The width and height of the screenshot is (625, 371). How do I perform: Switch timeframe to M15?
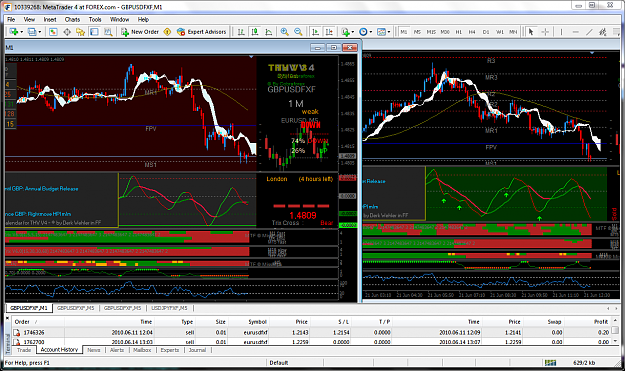click(x=431, y=32)
